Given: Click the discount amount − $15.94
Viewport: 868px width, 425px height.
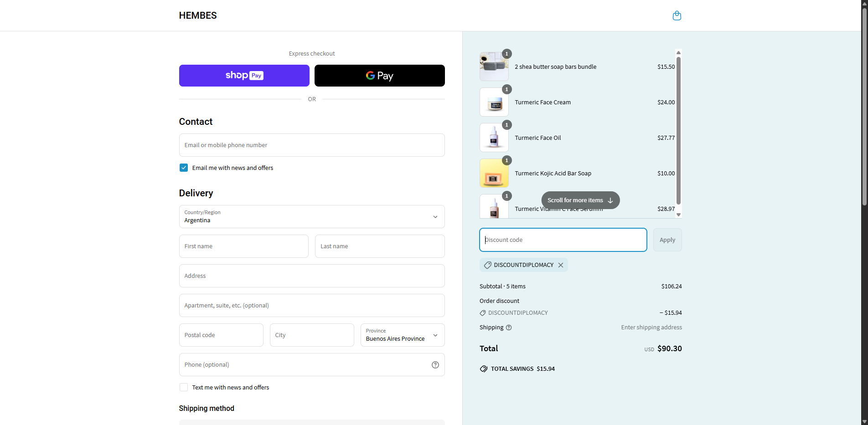Looking at the screenshot, I should (671, 313).
